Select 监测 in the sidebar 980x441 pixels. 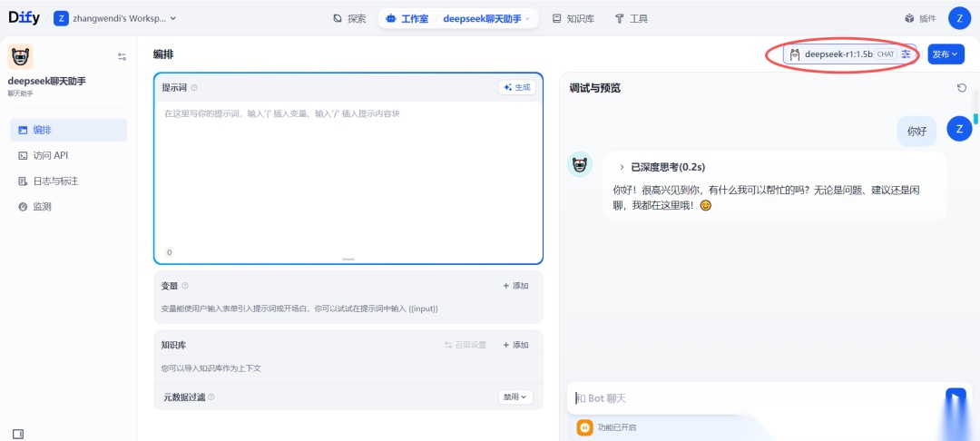pyautogui.click(x=69, y=207)
